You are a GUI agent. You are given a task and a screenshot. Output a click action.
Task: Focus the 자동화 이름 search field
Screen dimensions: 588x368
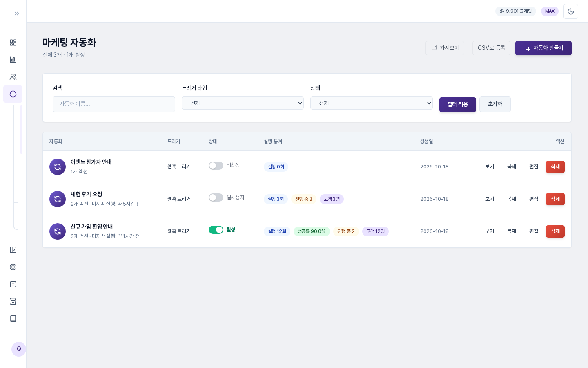pos(114,104)
